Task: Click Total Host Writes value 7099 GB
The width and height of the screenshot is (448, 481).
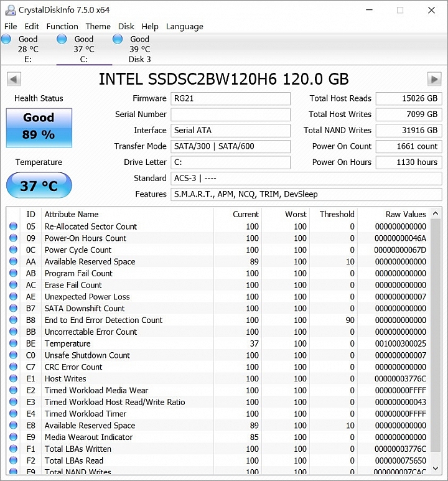Action: tap(409, 114)
